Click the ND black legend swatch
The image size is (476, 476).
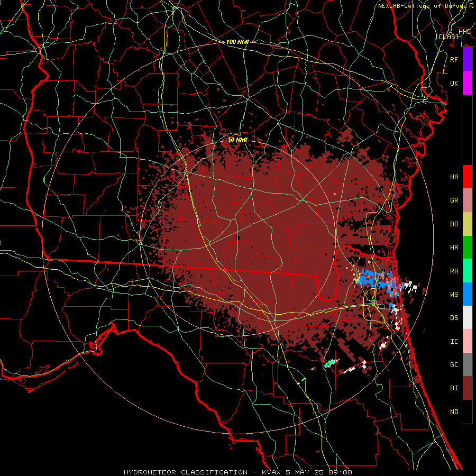[x=467, y=411]
